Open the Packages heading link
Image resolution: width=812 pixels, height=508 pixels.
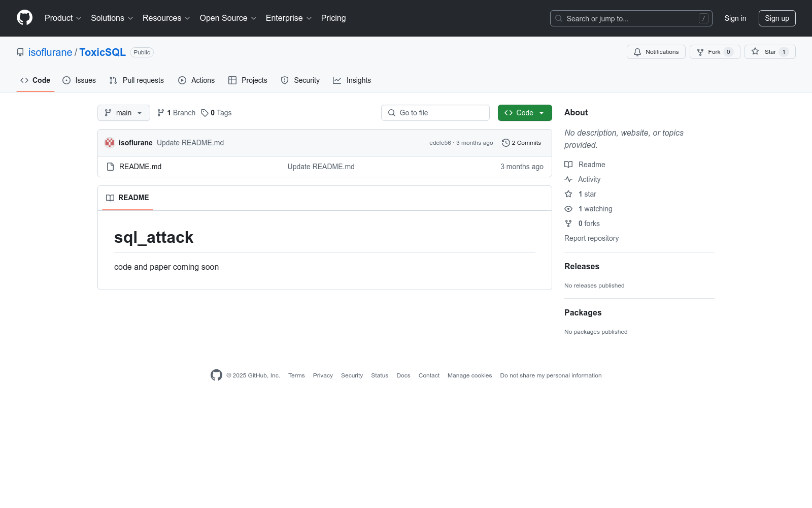pyautogui.click(x=583, y=312)
